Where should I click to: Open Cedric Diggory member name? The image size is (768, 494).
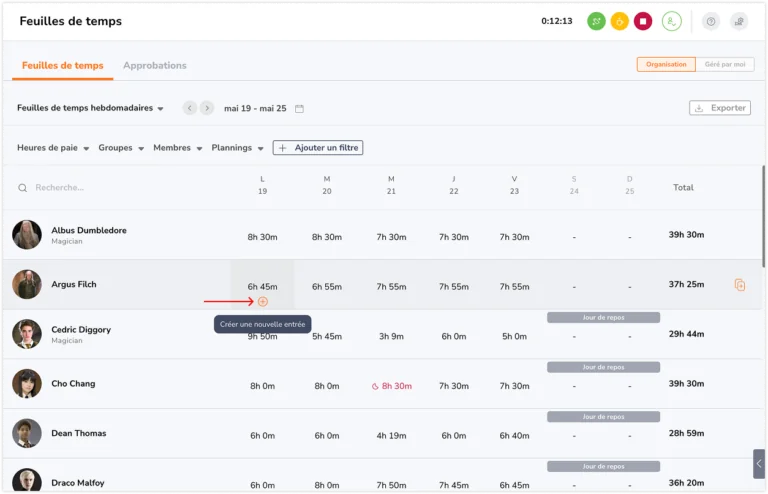(81, 329)
